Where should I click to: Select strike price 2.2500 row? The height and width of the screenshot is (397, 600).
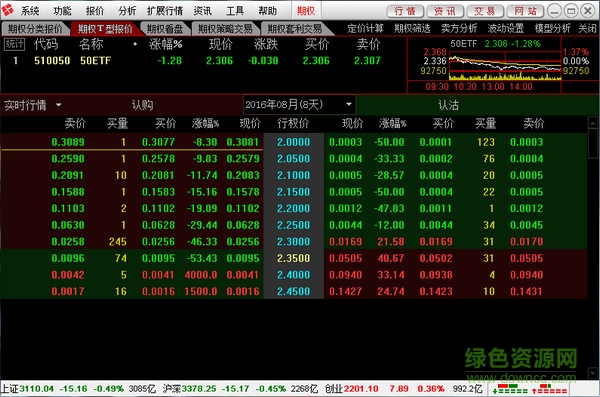pyautogui.click(x=293, y=225)
